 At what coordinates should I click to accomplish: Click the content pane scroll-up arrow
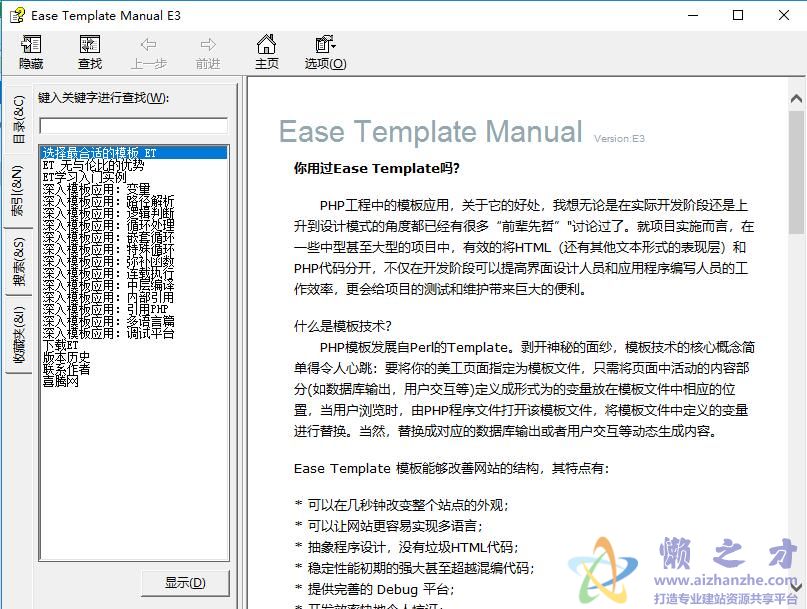pyautogui.click(x=796, y=98)
